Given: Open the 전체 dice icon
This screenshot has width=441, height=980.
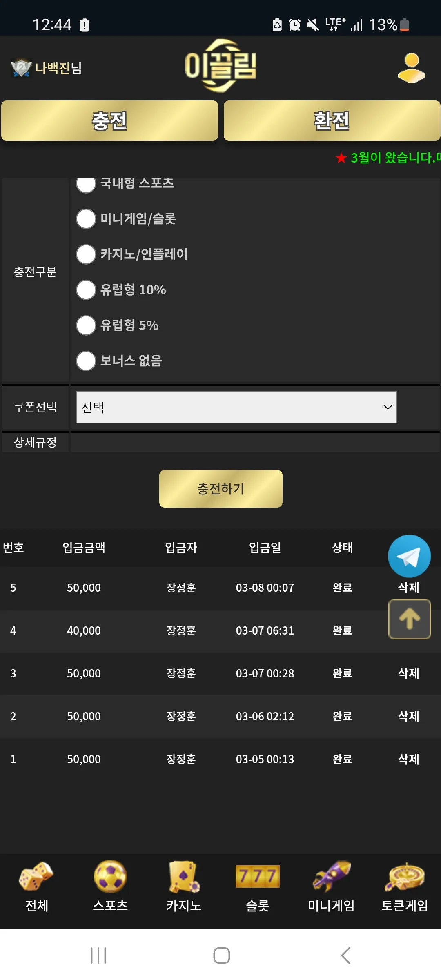Looking at the screenshot, I should (37, 876).
